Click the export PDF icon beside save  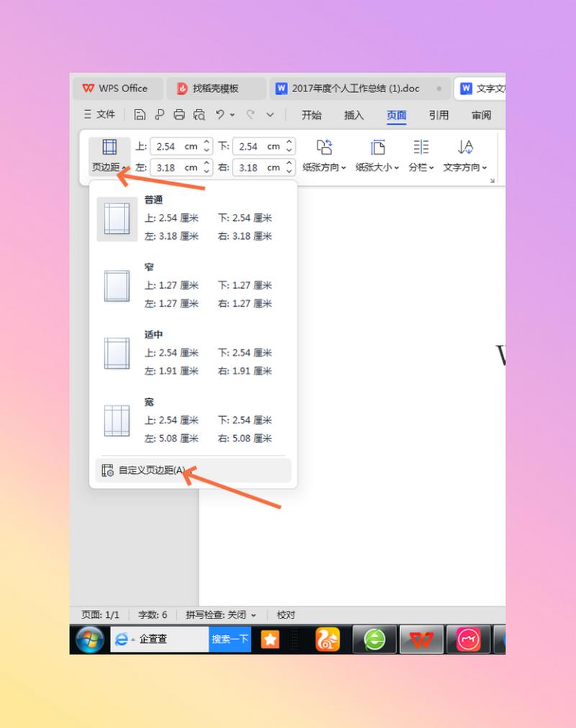(160, 114)
